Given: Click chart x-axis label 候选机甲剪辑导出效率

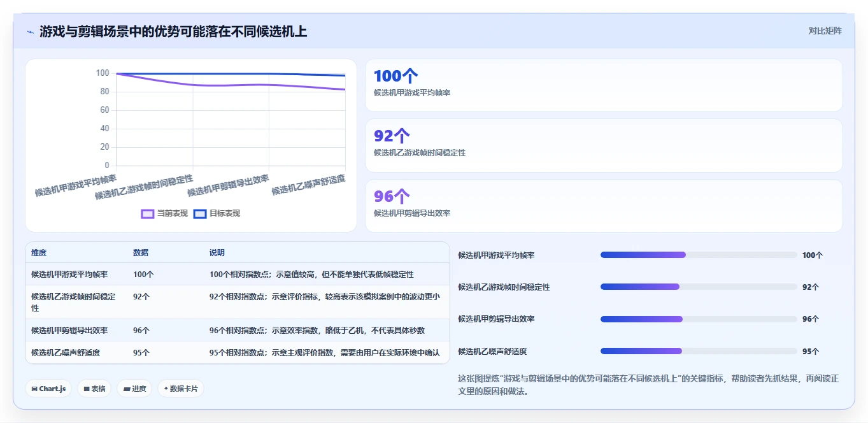Looking at the screenshot, I should click(228, 185).
